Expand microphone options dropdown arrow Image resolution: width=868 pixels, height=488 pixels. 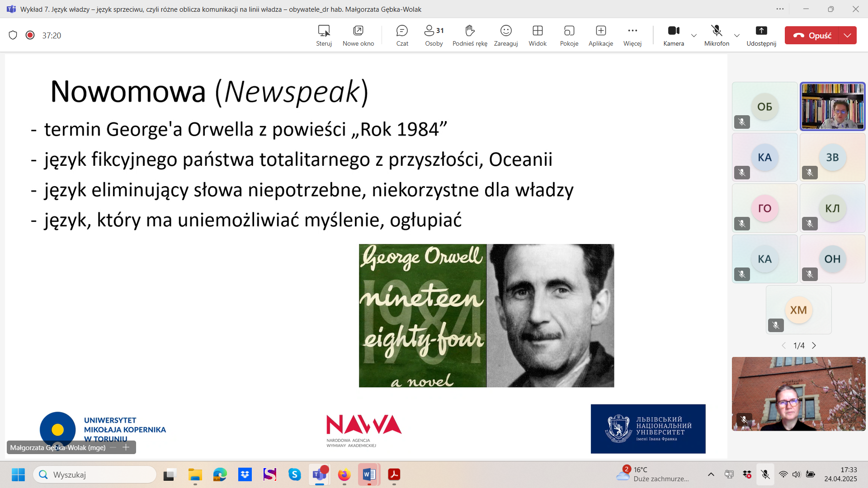737,35
